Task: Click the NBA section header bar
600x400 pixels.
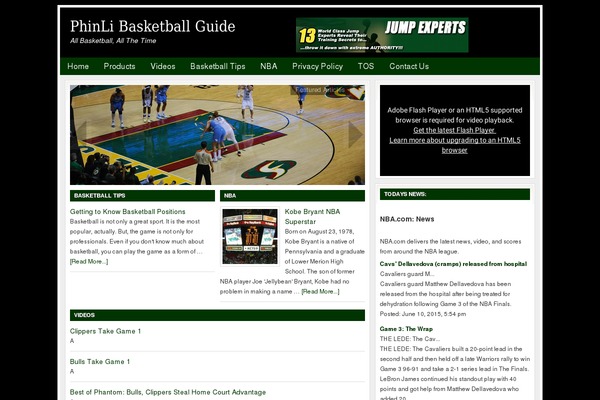Action: [x=292, y=196]
